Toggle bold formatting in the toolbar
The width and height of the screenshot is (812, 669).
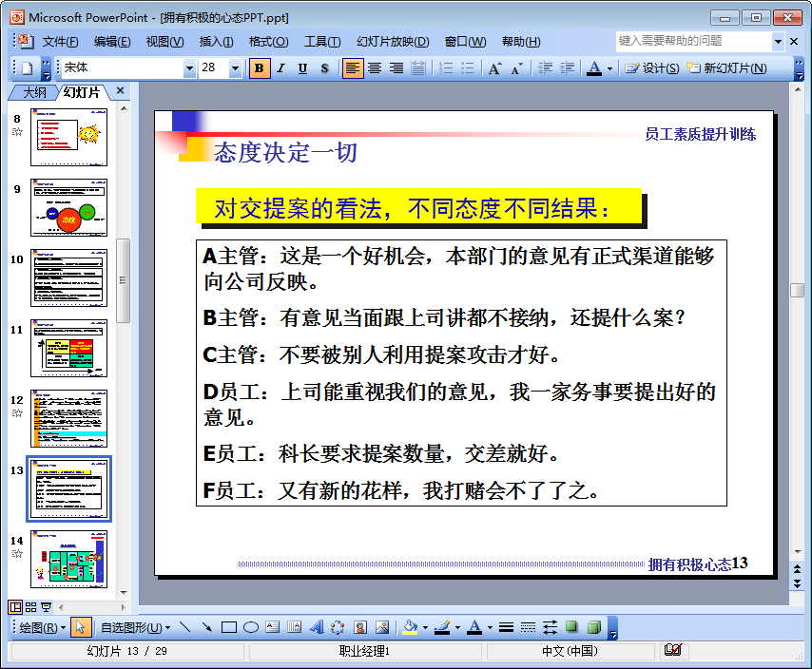pyautogui.click(x=260, y=68)
